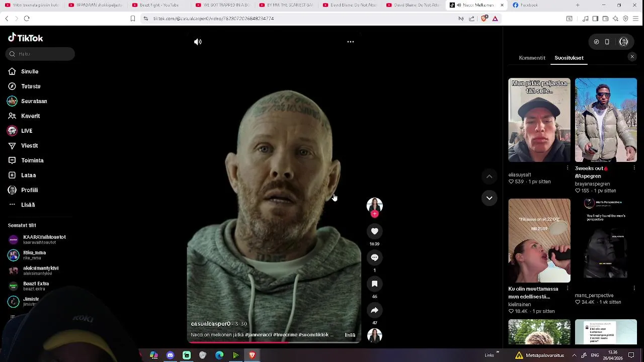
Task: Open Brave Wallet icon
Action: tap(605, 19)
